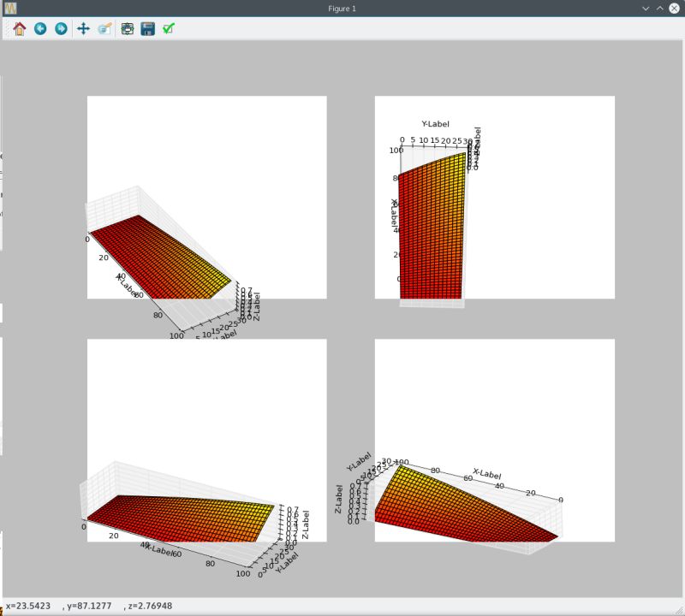Select the Zoom-to-rectangle tool
Screen dimensions: 685x616
coord(104,28)
